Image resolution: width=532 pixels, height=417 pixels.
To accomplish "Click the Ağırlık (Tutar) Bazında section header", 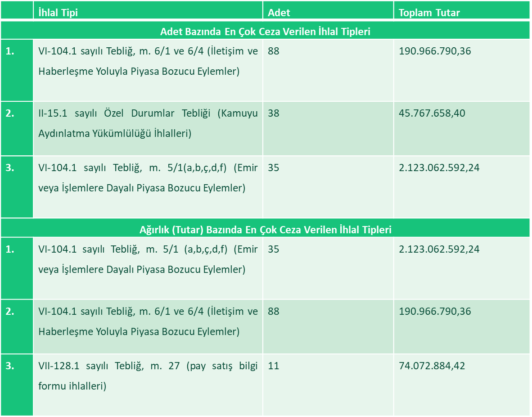I will pyautogui.click(x=265, y=230).
